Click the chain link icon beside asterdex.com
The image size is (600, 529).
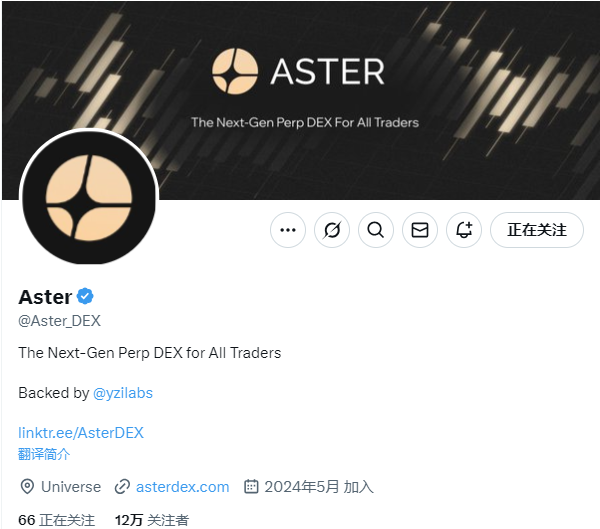pyautogui.click(x=122, y=487)
